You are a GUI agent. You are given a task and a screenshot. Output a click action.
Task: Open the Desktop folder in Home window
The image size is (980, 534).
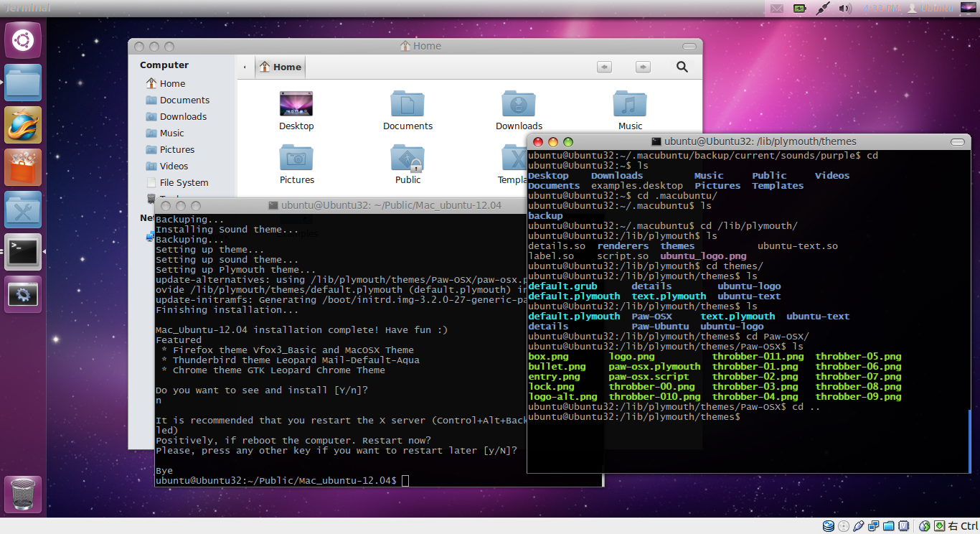[296, 111]
